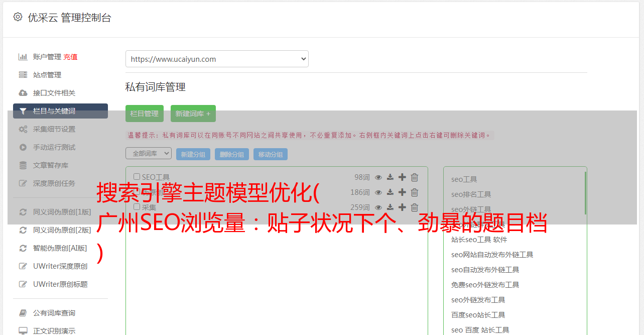Click the eye icon in the 186词 row
This screenshot has height=335, width=644.
[x=378, y=192]
